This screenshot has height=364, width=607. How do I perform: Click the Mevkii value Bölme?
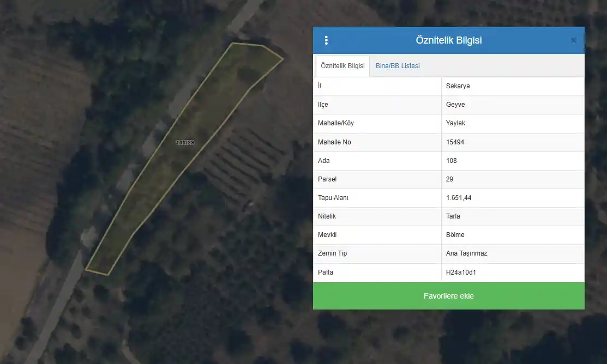click(455, 235)
